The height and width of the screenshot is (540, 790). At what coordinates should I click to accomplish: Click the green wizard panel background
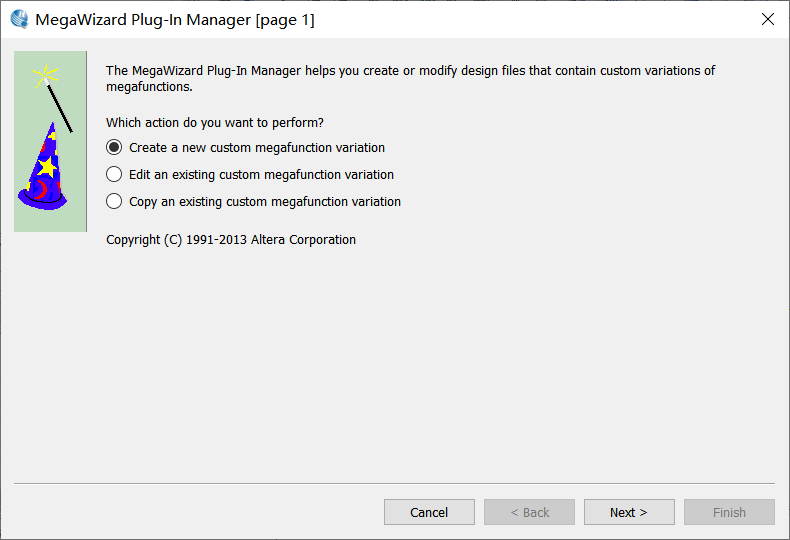coord(28,215)
